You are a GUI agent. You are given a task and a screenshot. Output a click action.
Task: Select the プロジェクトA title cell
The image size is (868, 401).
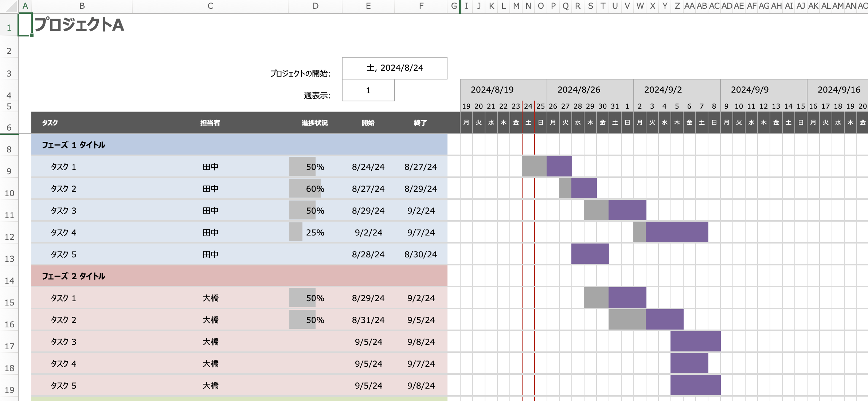click(79, 25)
